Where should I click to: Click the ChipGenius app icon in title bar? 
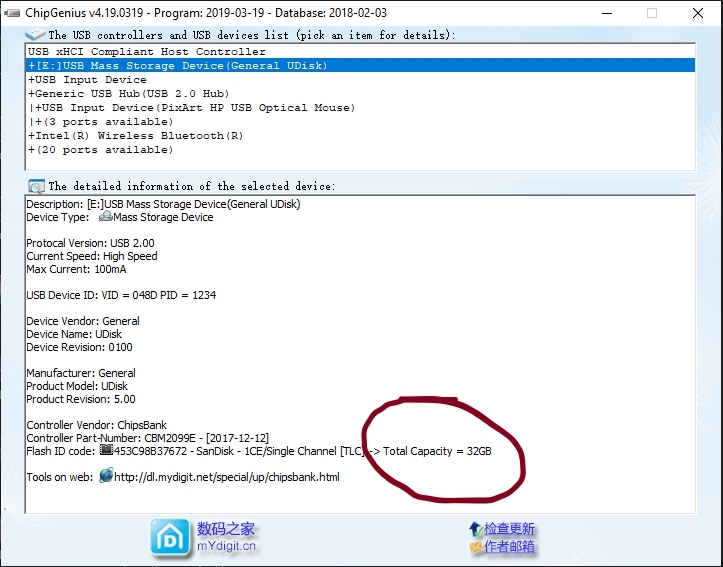12,13
